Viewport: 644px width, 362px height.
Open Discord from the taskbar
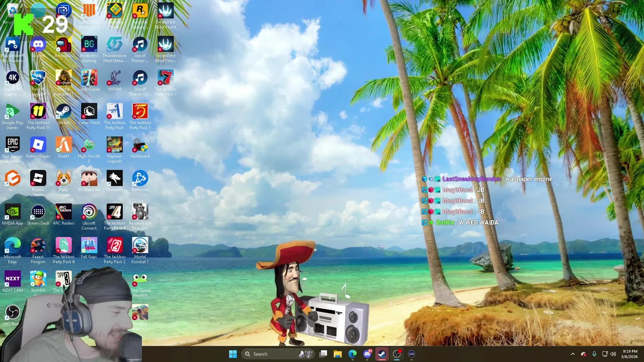(367, 354)
